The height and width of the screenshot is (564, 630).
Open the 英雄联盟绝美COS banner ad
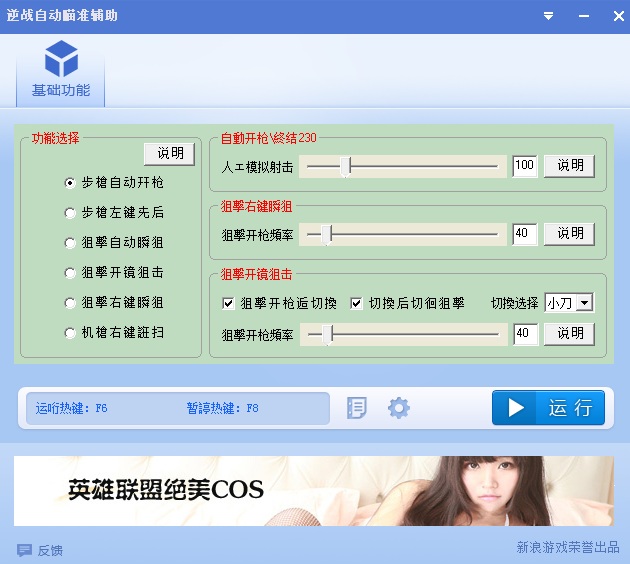tap(314, 490)
